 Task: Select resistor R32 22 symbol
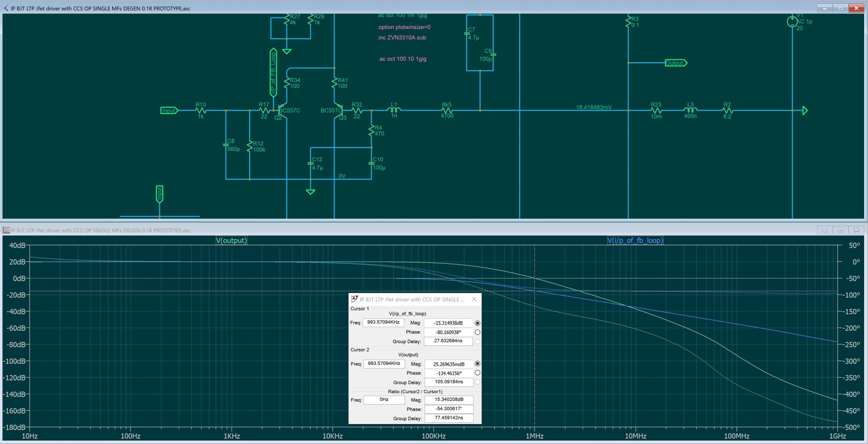357,110
